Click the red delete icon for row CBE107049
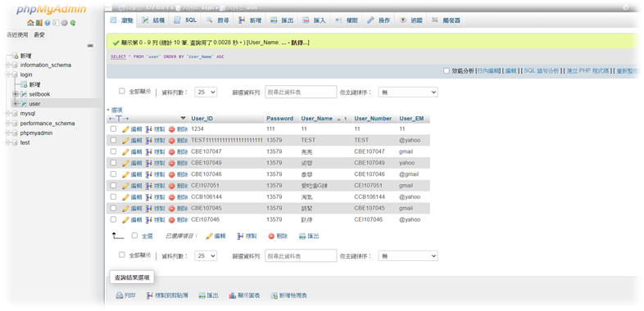 (x=172, y=163)
